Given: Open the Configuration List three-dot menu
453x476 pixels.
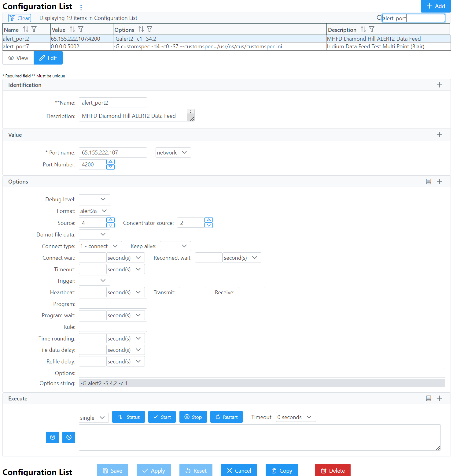Looking at the screenshot, I should [81, 8].
